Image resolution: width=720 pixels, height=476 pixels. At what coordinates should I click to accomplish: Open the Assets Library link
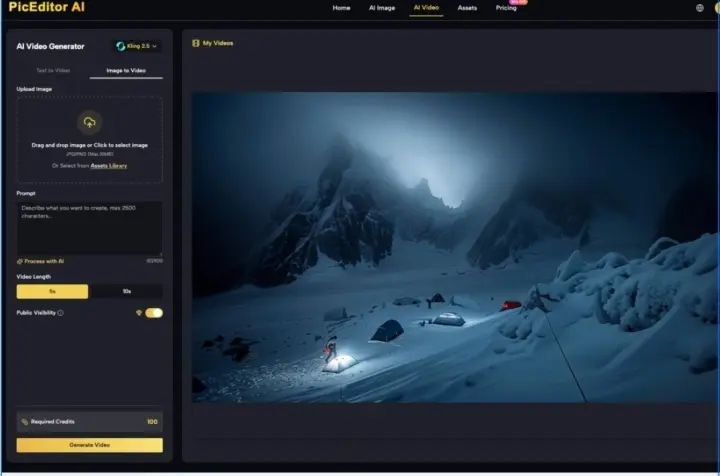click(109, 166)
